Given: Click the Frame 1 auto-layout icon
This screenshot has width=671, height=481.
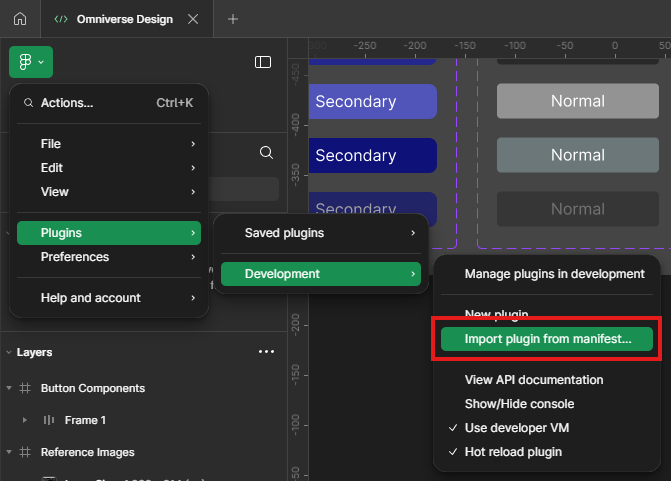Looking at the screenshot, I should click(x=49, y=420).
